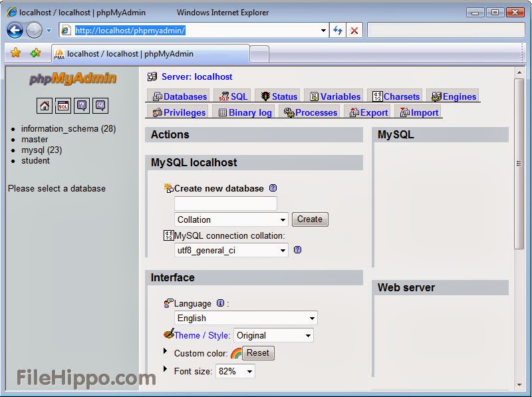The height and width of the screenshot is (397, 532).
Task: Select the master database
Action: [x=35, y=140]
